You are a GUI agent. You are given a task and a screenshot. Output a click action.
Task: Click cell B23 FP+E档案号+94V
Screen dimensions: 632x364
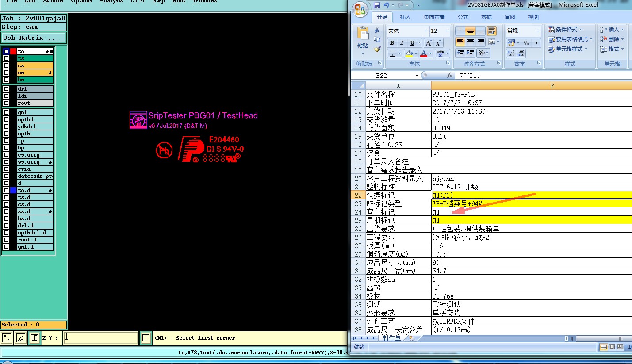(532, 203)
